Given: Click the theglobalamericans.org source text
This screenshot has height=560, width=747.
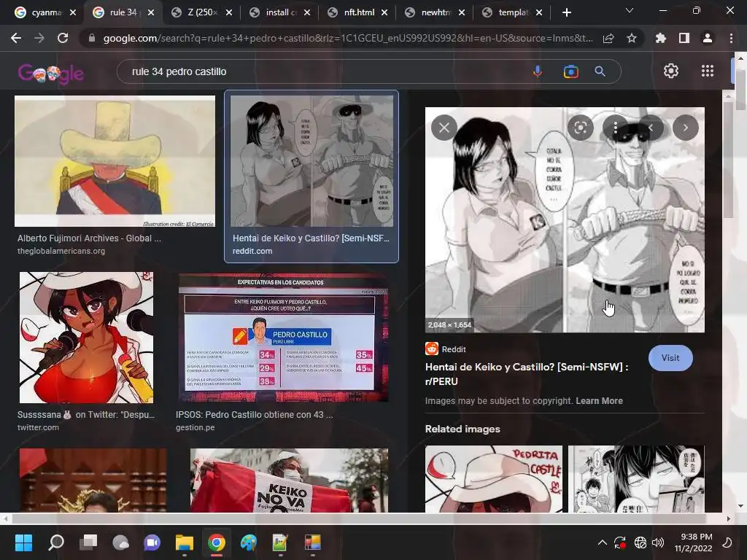Looking at the screenshot, I should coord(61,251).
